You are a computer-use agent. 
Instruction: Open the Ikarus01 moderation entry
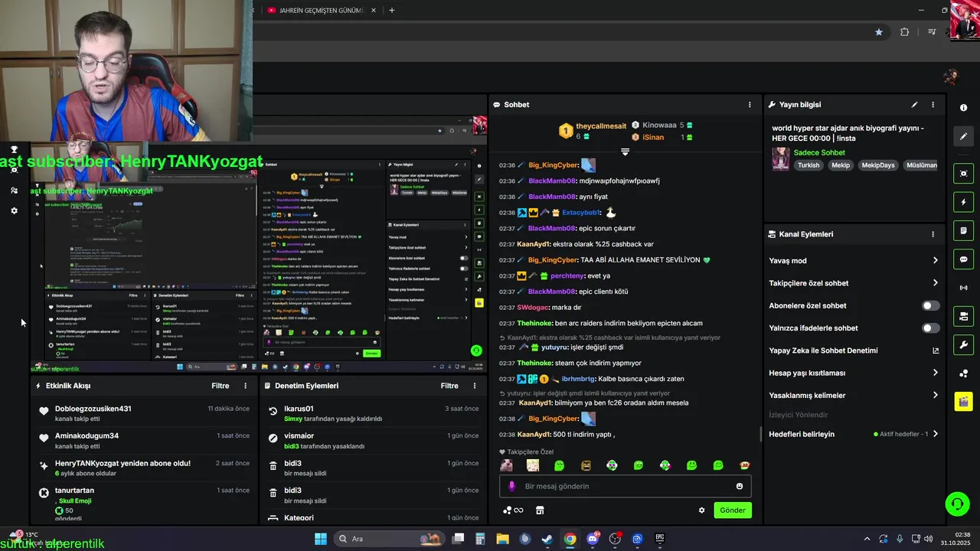click(374, 414)
